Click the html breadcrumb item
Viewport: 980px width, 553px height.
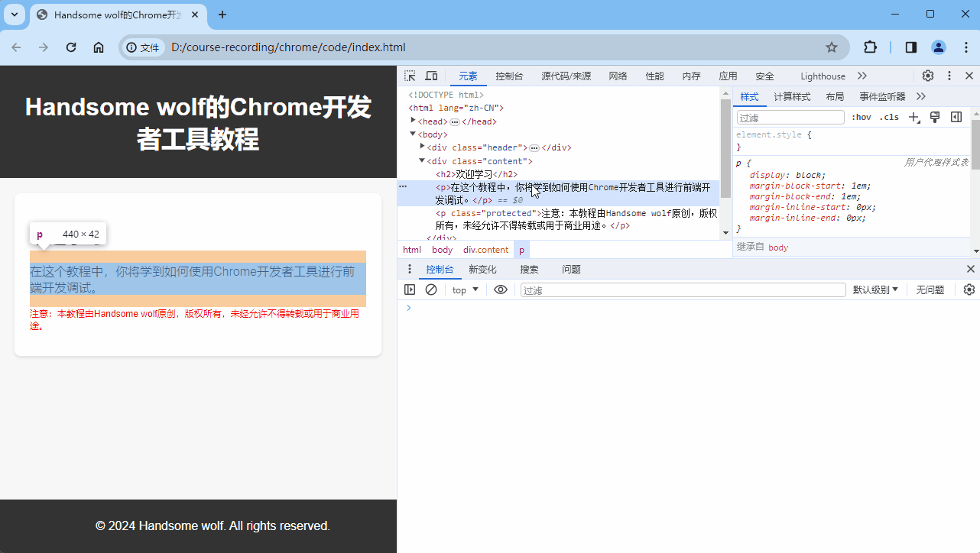coord(412,250)
